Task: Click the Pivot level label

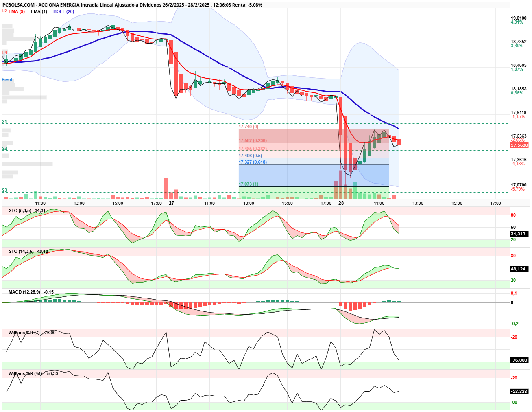Action: [x=7, y=79]
